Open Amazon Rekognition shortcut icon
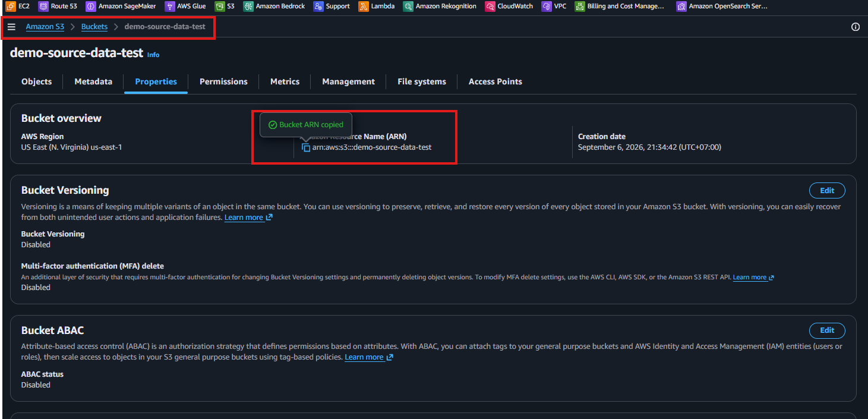 pyautogui.click(x=408, y=7)
